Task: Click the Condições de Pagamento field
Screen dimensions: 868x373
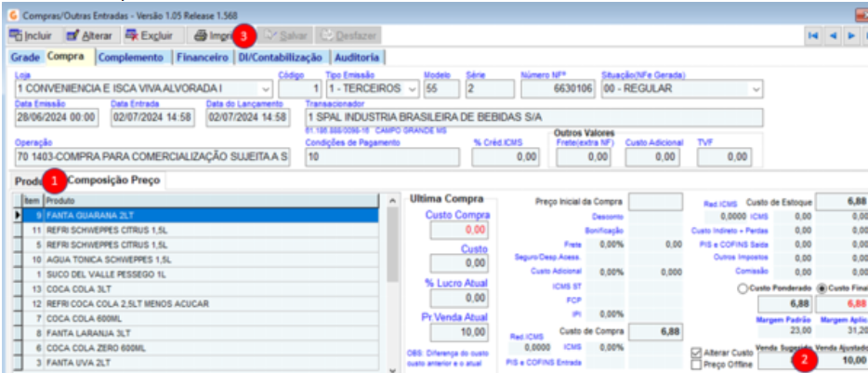Action: pos(382,157)
